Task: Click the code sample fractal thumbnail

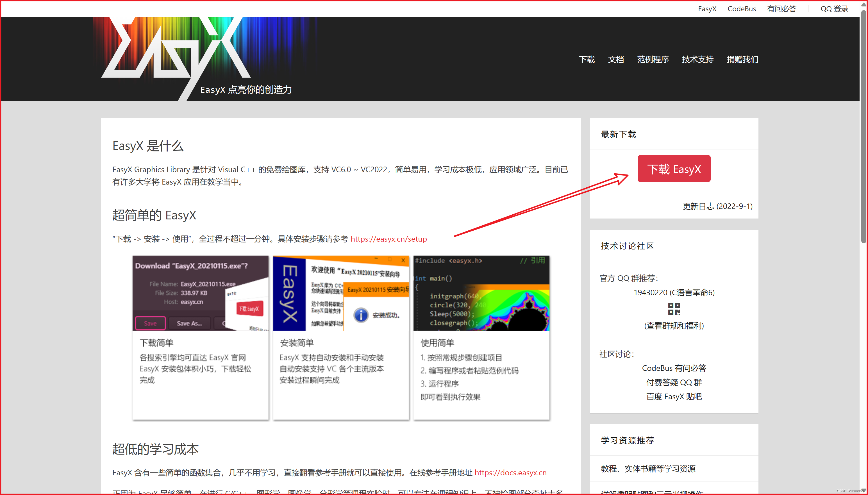Action: [x=481, y=293]
